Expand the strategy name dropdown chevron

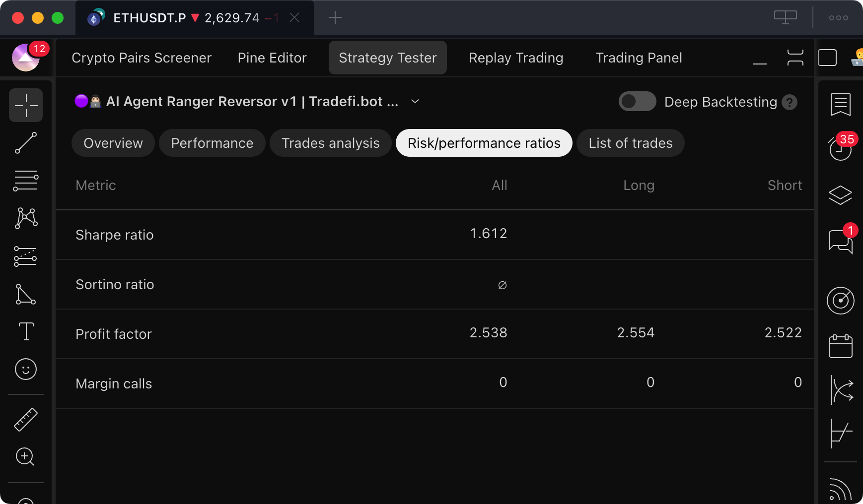tap(415, 102)
